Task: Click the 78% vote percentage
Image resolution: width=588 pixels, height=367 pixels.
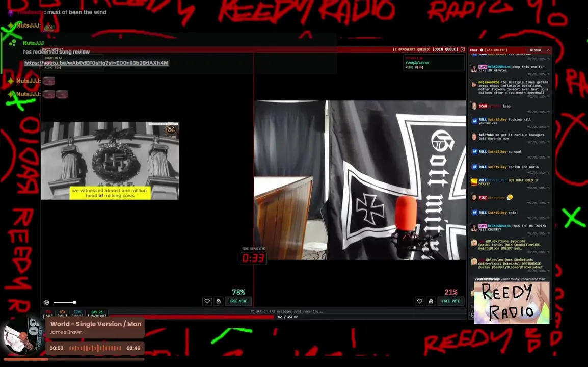Action: (x=238, y=292)
